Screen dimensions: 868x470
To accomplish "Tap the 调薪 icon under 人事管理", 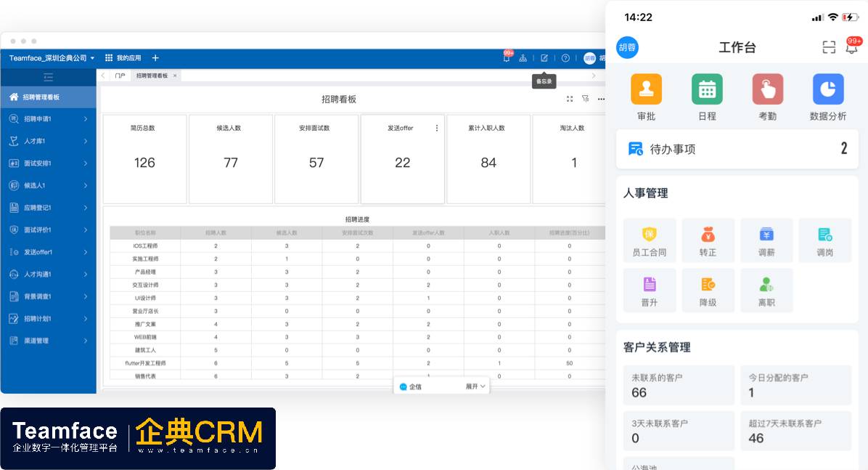I will [x=766, y=235].
